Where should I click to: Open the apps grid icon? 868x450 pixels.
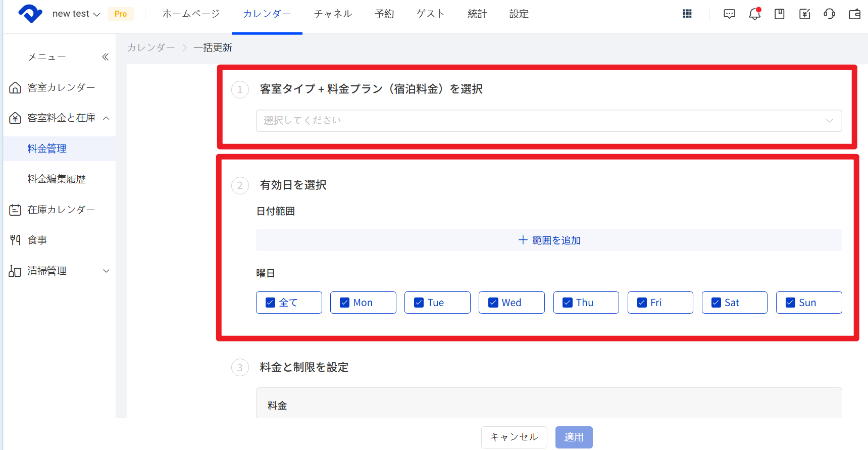tap(687, 14)
